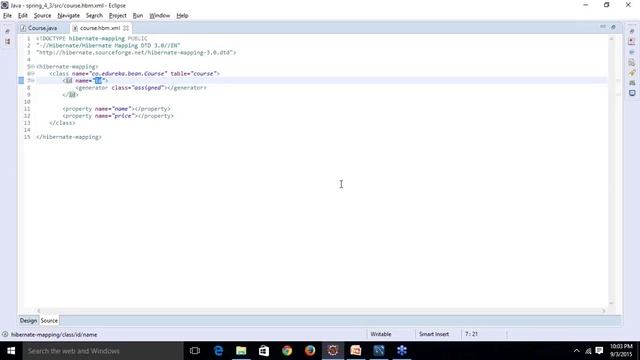Click vertical scrollbar down arrow
Screen dimensions: 640x360
(x=611, y=303)
